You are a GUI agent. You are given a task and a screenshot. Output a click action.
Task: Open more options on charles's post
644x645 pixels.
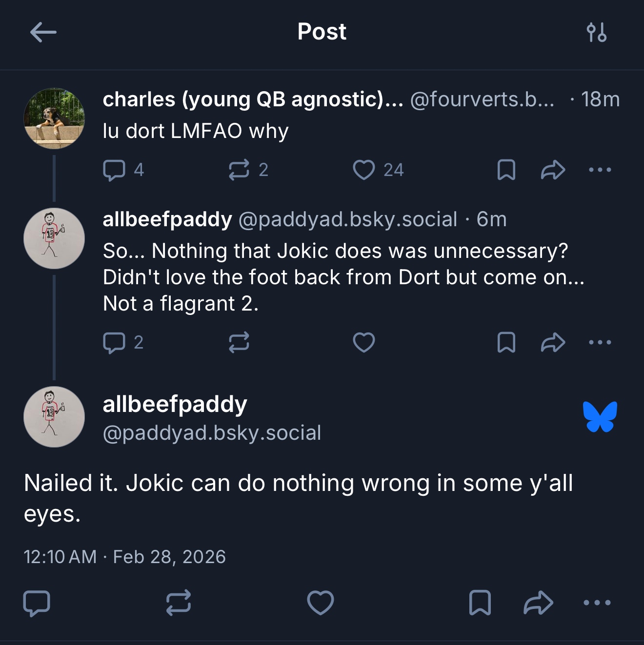(600, 170)
